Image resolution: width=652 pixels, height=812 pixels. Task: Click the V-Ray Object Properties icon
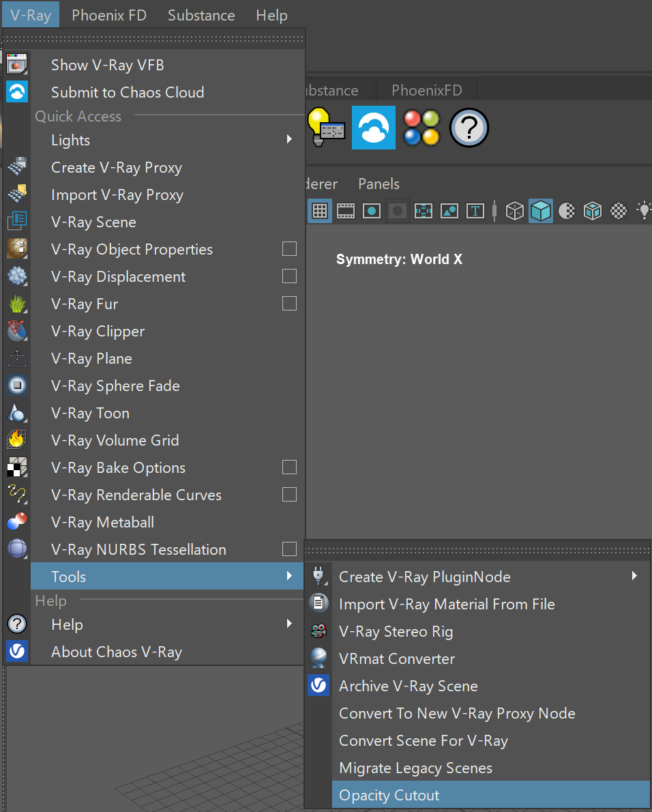pyautogui.click(x=16, y=249)
